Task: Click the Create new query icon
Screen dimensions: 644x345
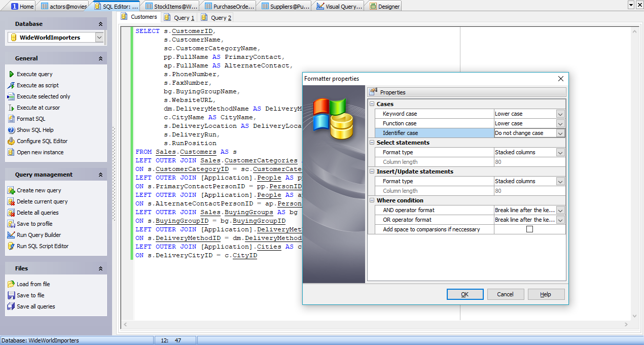Action: 11,190
